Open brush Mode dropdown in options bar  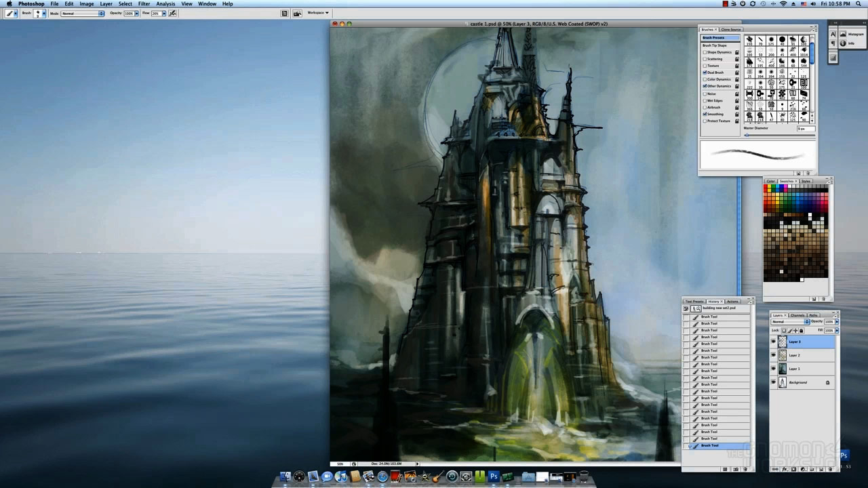pos(82,14)
